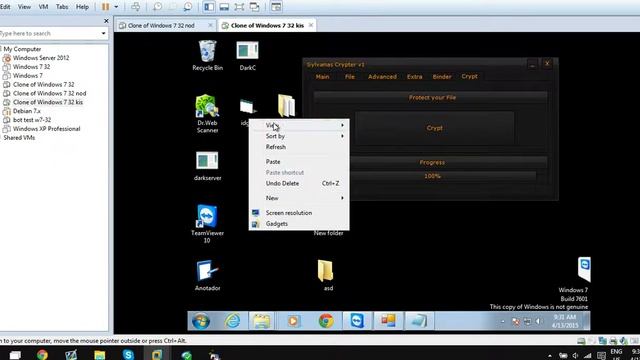
Task: Click host ENG language indicator
Action: [616, 351]
